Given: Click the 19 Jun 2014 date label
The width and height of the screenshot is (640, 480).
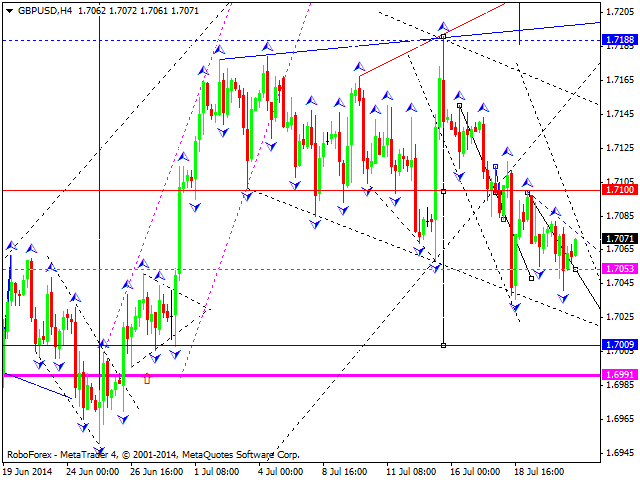Looking at the screenshot, I should click(x=28, y=470).
